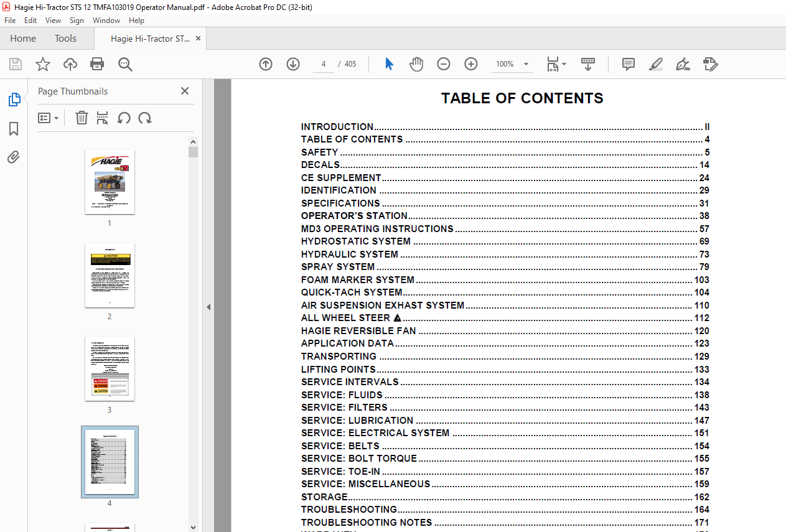The height and width of the screenshot is (532, 786).
Task: Open the MD3 OPERATING INSTRUCTIONS entry
Action: pos(505,229)
